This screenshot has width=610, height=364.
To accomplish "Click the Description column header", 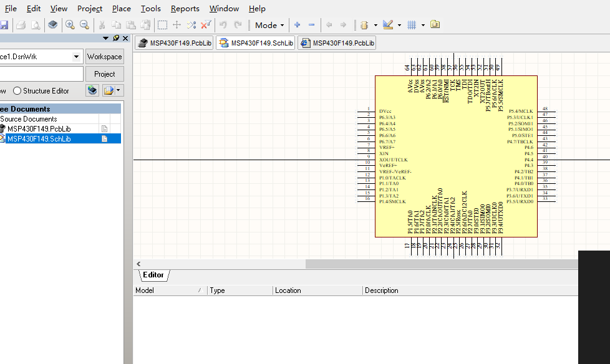I will click(x=382, y=290).
